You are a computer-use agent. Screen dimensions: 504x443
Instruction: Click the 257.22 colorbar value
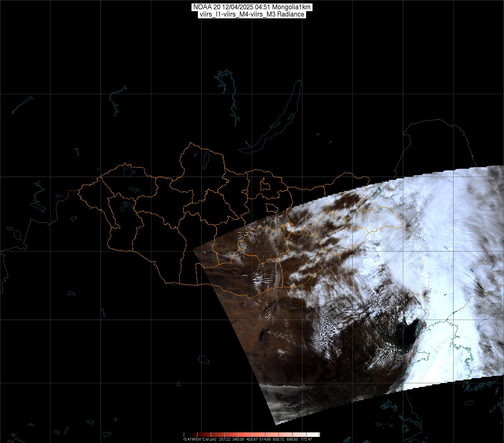(225, 439)
